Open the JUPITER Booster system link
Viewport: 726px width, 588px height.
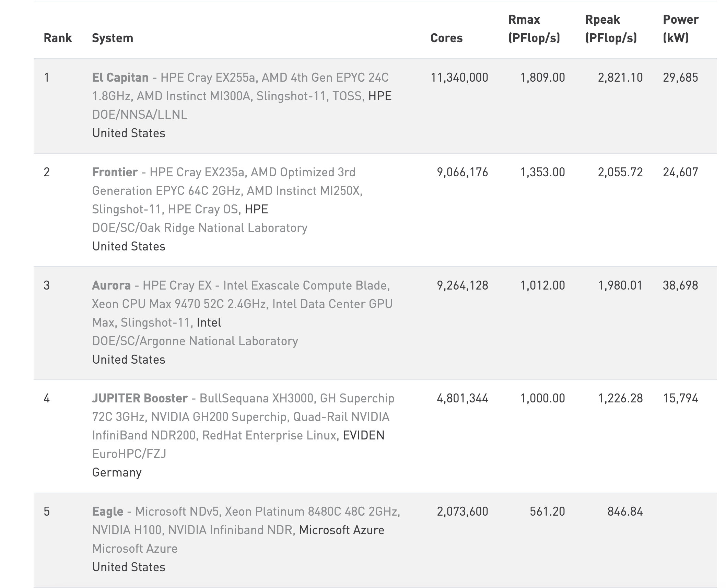point(140,398)
